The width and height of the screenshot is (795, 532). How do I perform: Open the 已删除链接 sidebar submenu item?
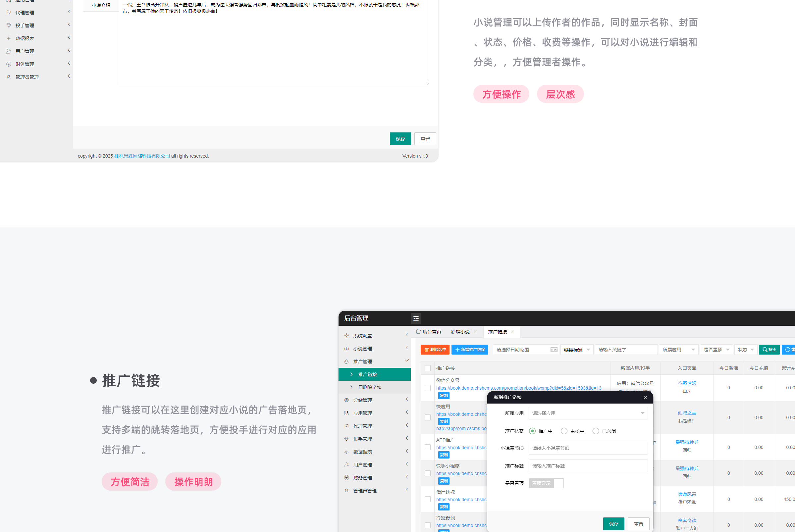370,387
